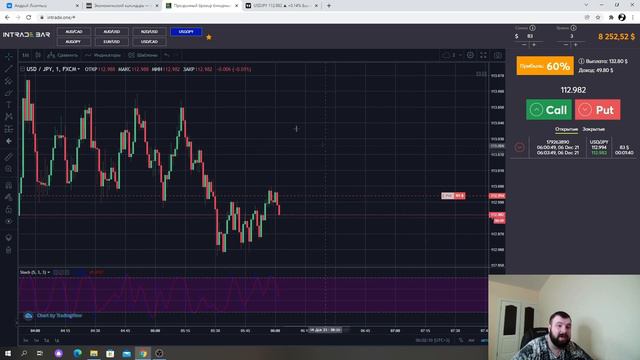The height and width of the screenshot is (360, 640).
Task: Click the Chart by TradingView link
Action: pos(59,316)
